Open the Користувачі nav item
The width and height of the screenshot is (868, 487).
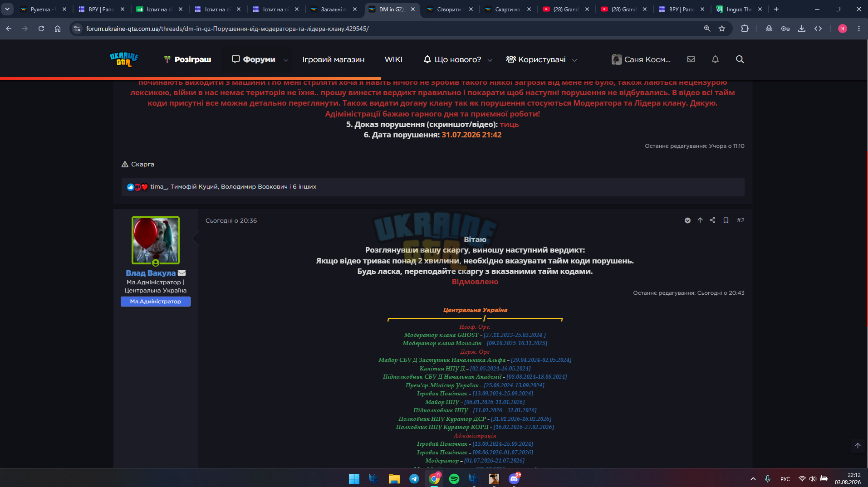[536, 59]
